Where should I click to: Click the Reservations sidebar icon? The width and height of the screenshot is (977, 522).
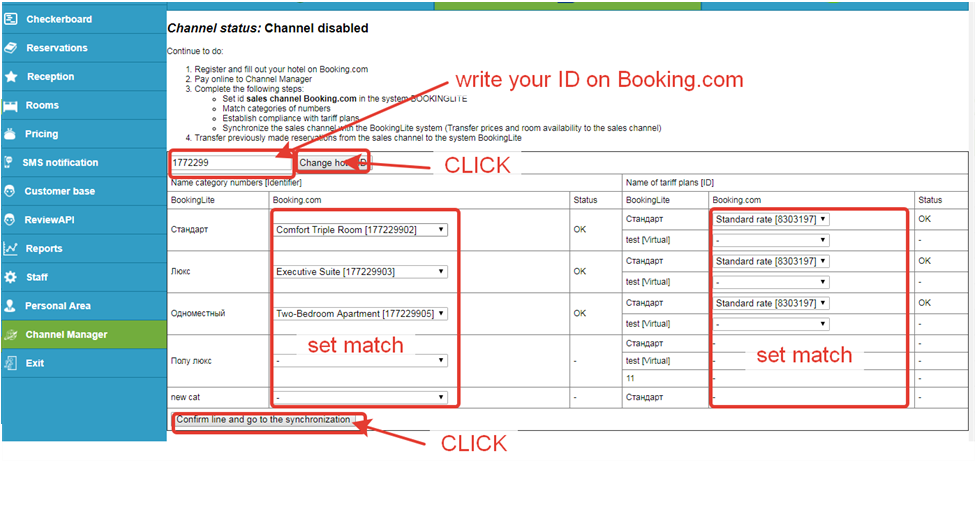tap(11, 48)
